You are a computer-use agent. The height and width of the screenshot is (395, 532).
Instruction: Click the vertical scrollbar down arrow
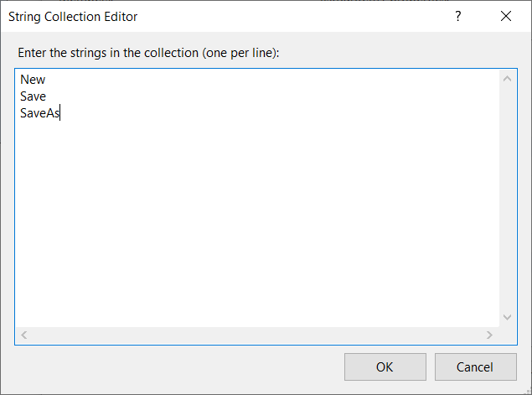coord(507,317)
